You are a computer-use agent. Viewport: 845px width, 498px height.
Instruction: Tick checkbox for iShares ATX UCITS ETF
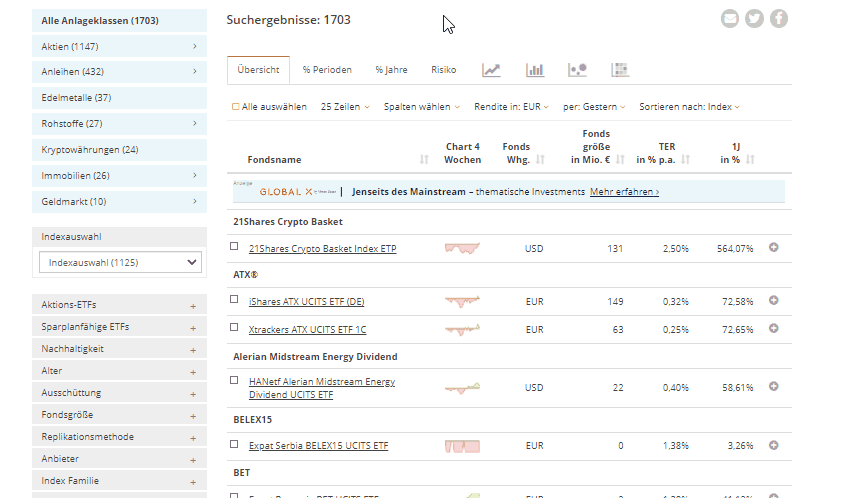[234, 300]
